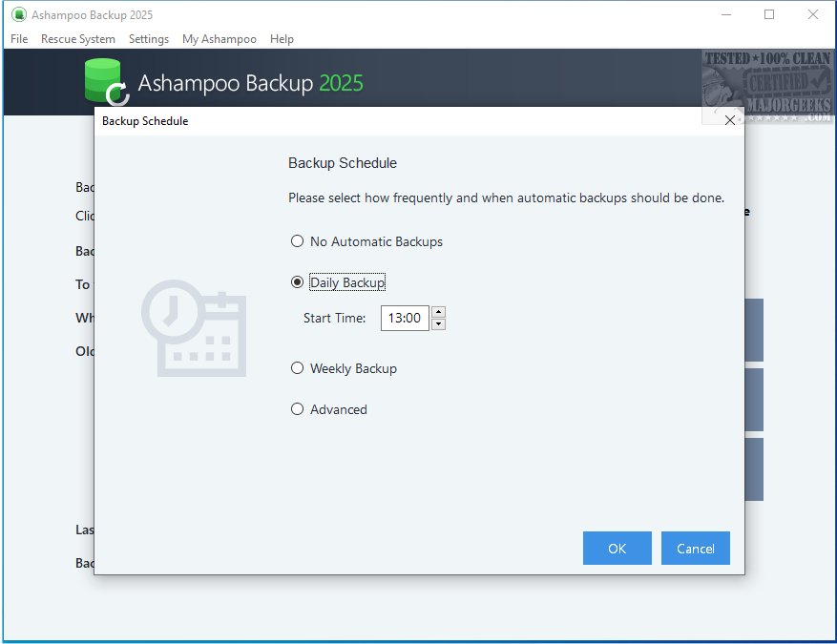Increase start time with up arrow
Screen dimensions: 837x644
point(438,312)
